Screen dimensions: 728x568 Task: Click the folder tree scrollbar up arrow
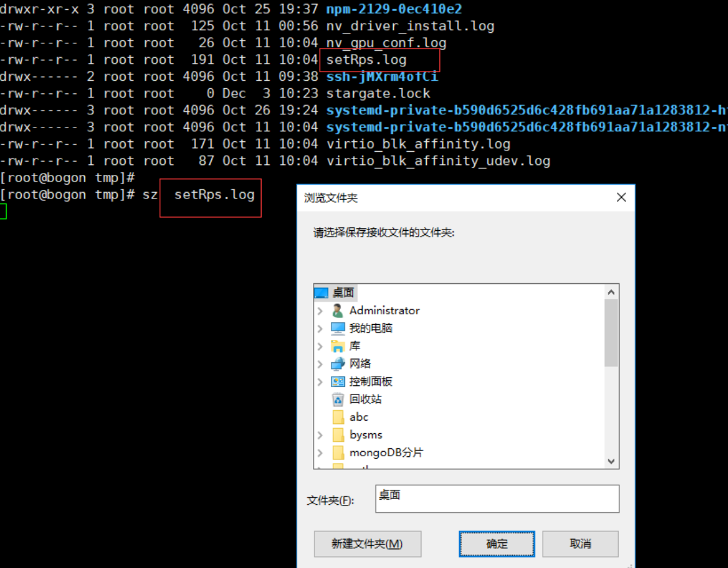coord(611,292)
